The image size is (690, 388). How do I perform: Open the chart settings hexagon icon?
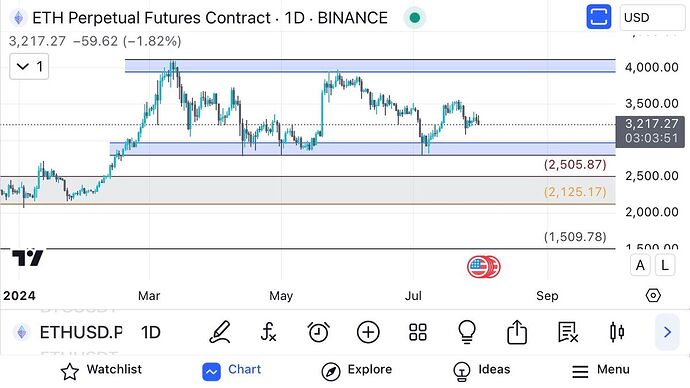point(653,295)
